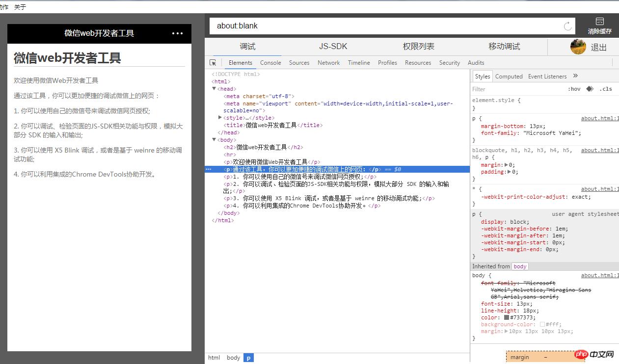619x364 pixels.
Task: Click the #737373 color swatch in the body rule
Action: pos(507,317)
